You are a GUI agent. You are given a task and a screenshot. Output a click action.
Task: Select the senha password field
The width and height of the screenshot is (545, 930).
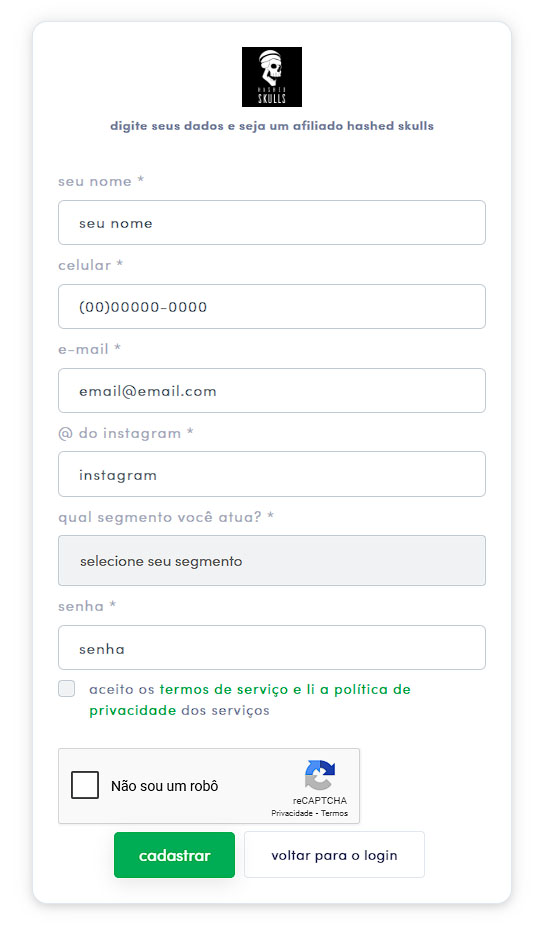pos(272,648)
